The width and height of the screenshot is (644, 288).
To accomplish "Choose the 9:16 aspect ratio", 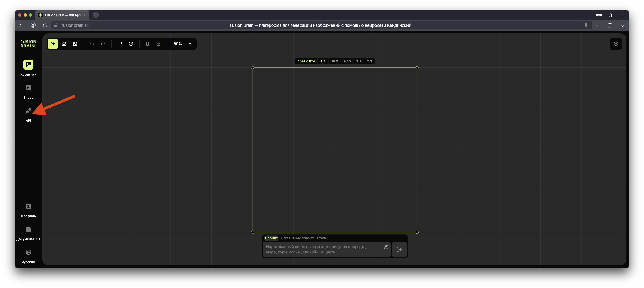I will (x=347, y=61).
